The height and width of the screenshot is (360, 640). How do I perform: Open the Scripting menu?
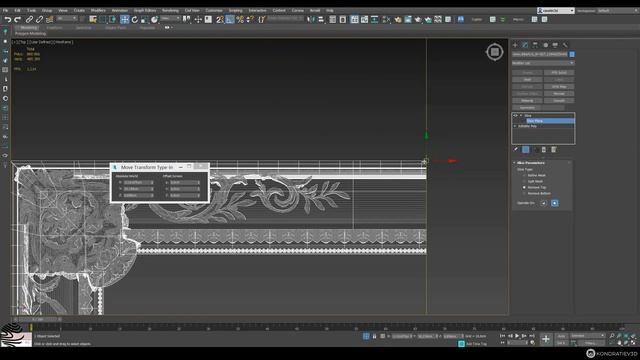click(x=236, y=10)
